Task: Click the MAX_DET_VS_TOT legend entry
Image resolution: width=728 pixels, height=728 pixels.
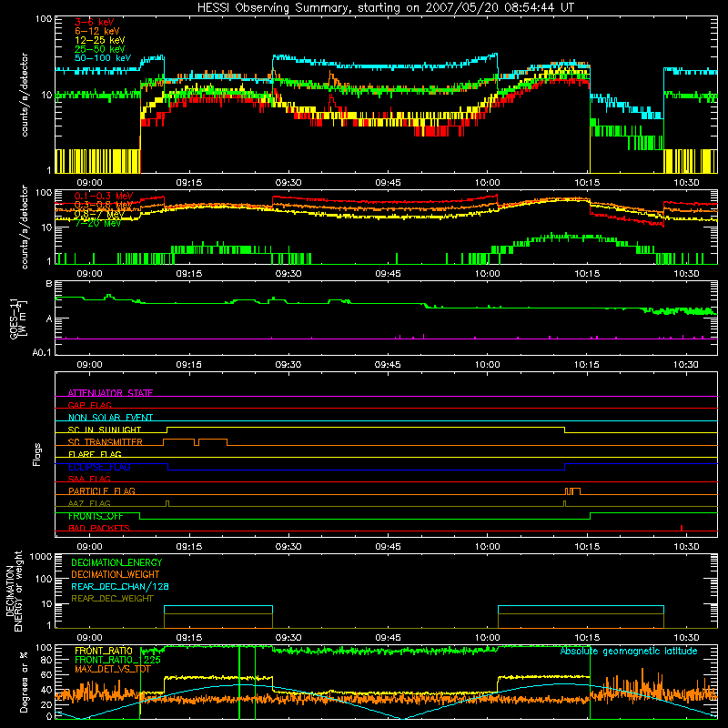Action: coord(113,669)
